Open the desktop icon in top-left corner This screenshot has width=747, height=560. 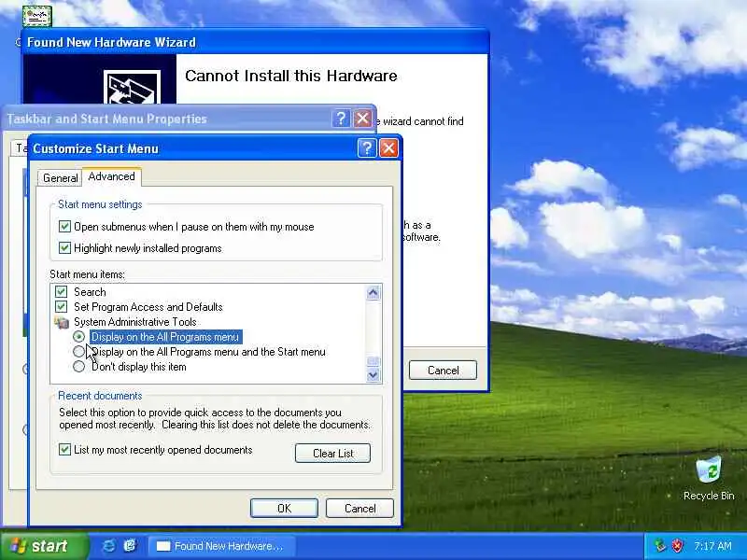tap(36, 15)
